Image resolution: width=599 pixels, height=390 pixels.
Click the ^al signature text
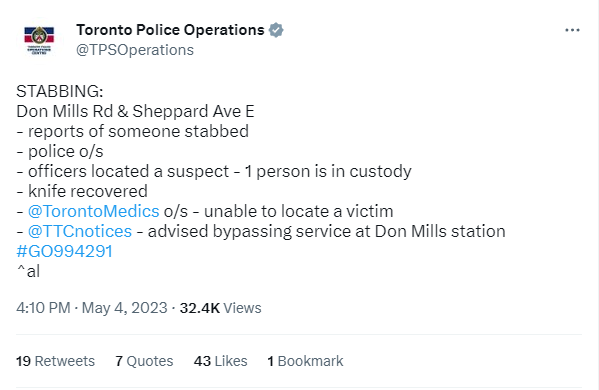pyautogui.click(x=28, y=272)
